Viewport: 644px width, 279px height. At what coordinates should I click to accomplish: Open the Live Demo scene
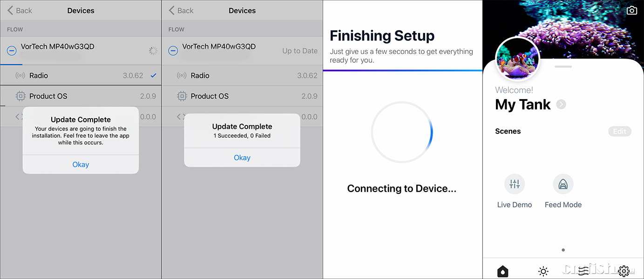[x=515, y=184]
